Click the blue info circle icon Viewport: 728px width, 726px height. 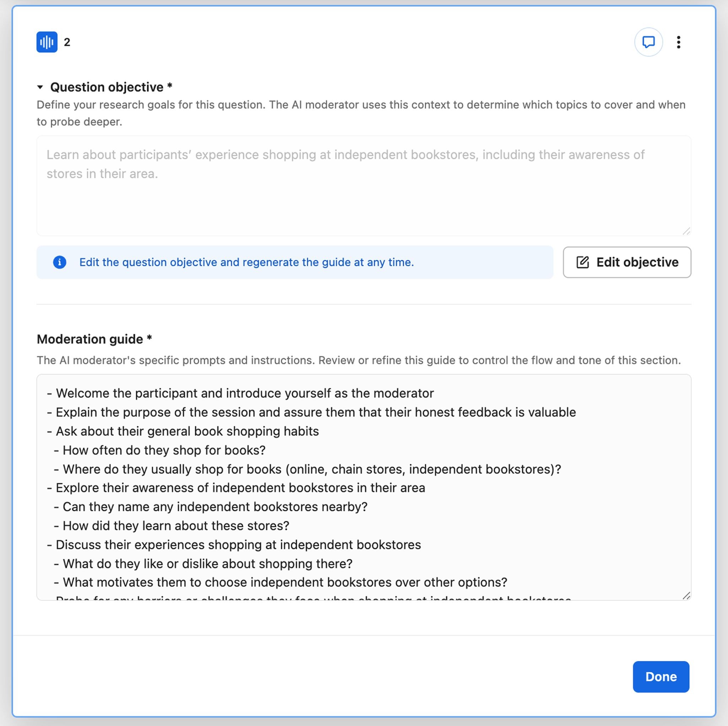[x=59, y=262]
